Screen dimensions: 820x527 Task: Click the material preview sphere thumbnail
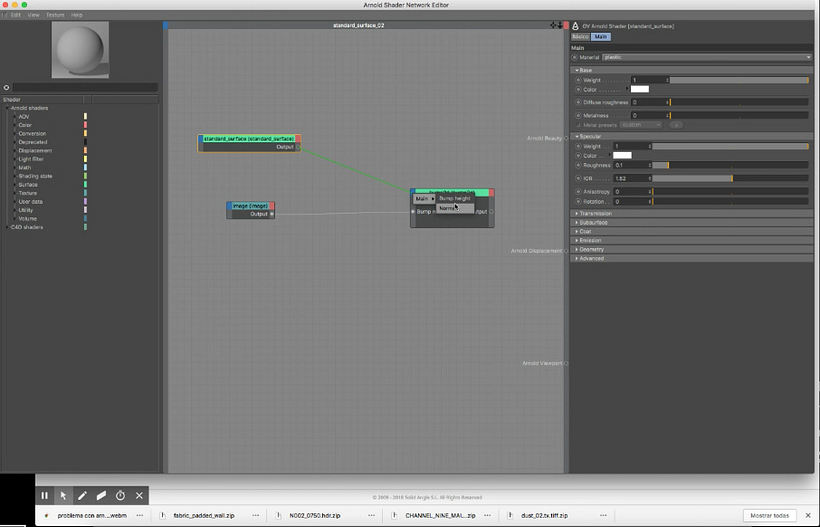[80, 50]
